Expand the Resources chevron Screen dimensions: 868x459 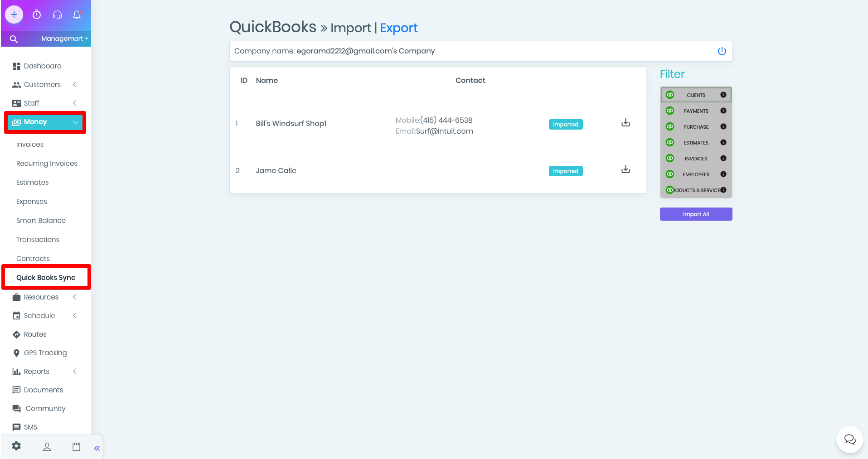(75, 297)
